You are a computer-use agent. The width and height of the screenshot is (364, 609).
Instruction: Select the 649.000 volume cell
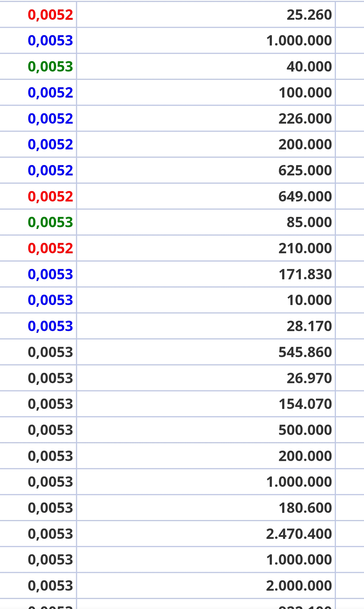pos(305,197)
